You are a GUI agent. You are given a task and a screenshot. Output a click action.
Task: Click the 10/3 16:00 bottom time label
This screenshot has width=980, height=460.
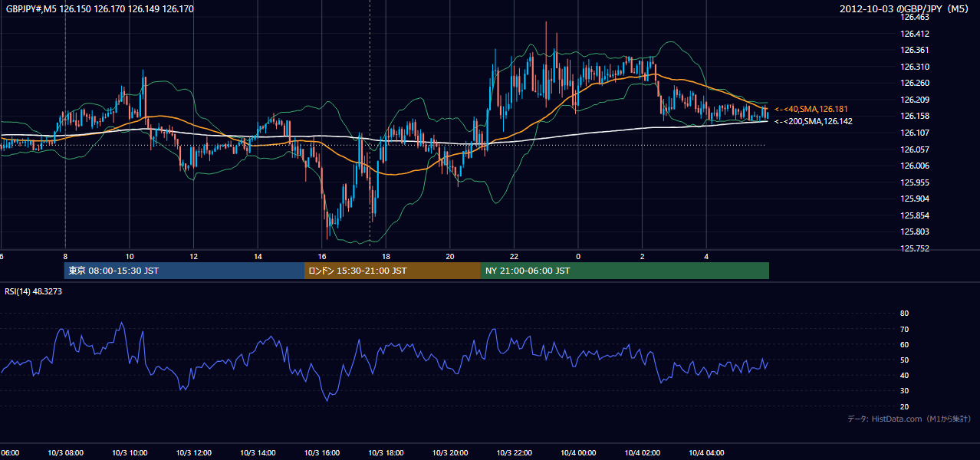tap(322, 453)
